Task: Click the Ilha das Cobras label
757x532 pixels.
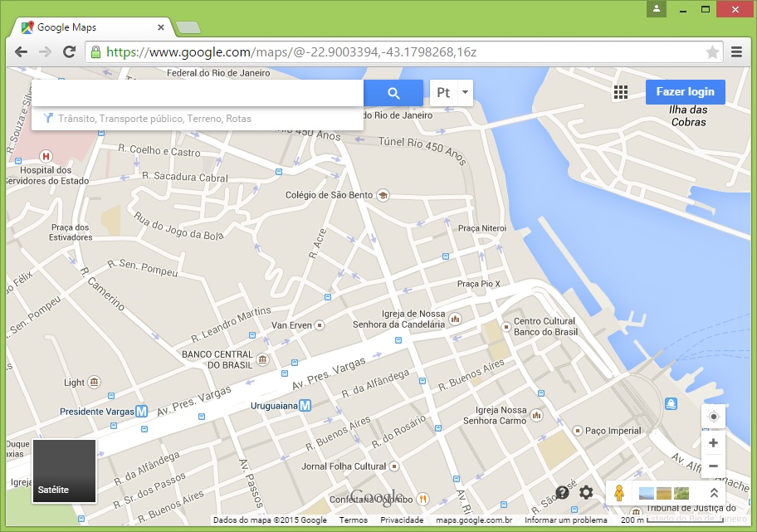Action: point(688,116)
